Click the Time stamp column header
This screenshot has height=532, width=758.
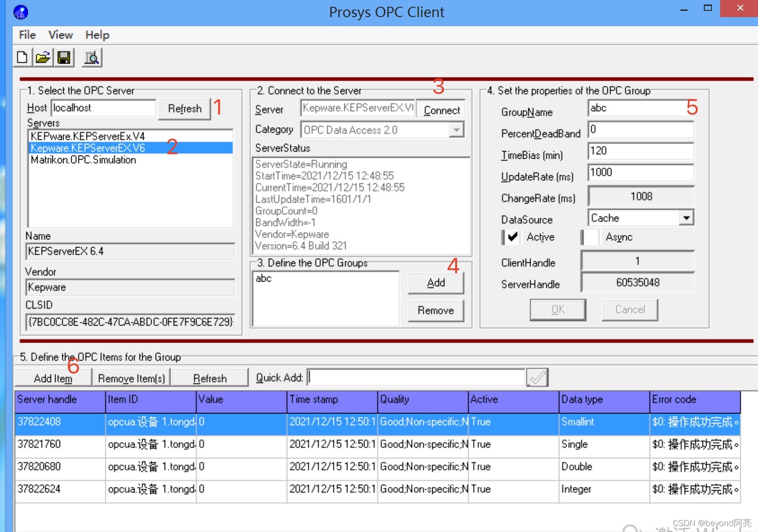pyautogui.click(x=332, y=402)
